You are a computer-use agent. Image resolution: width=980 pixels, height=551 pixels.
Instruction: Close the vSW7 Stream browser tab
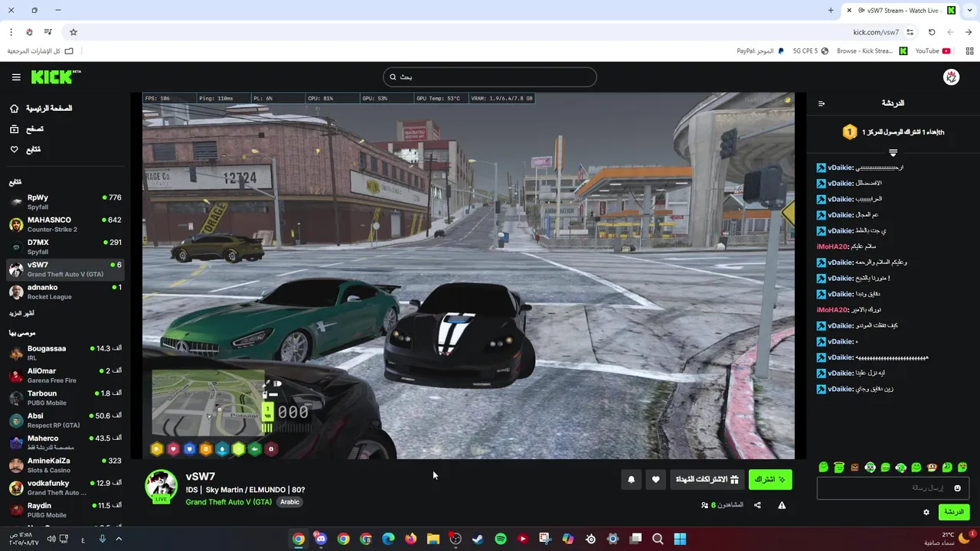click(x=849, y=11)
